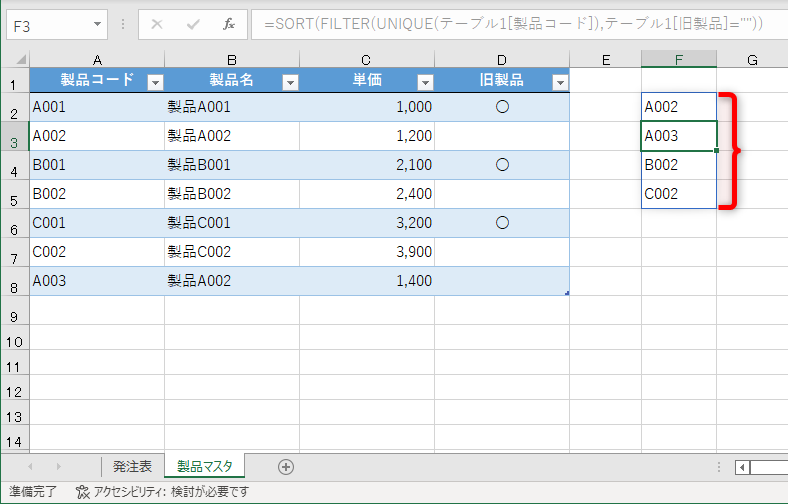Click price cell 1,400
Image resolution: width=788 pixels, height=504 pixels.
367,281
